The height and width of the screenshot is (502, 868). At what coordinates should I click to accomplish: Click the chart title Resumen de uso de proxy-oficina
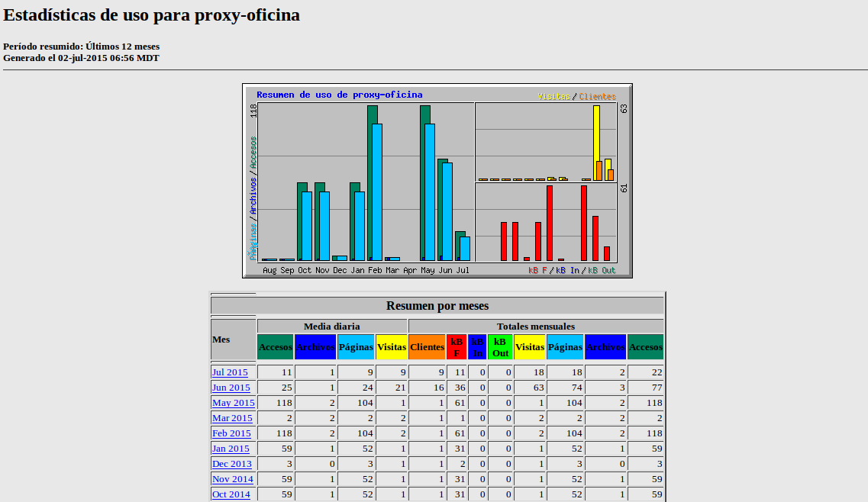click(340, 95)
